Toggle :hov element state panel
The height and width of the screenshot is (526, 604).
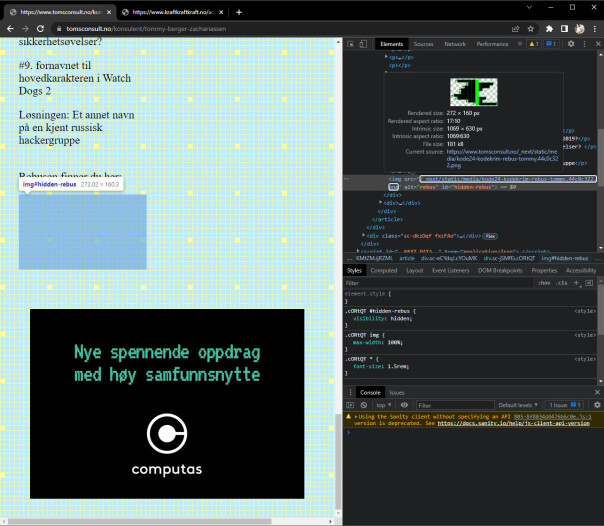[x=544, y=283]
